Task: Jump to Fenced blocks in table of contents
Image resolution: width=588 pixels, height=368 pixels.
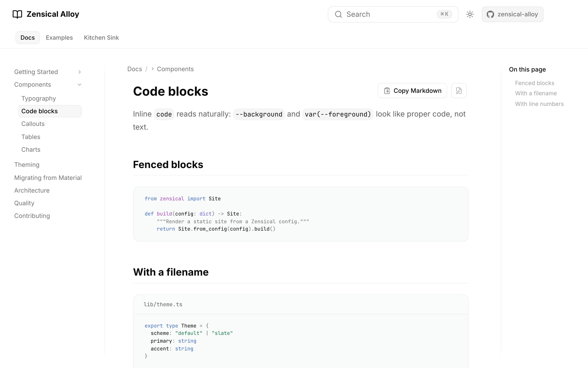Action: click(x=535, y=83)
